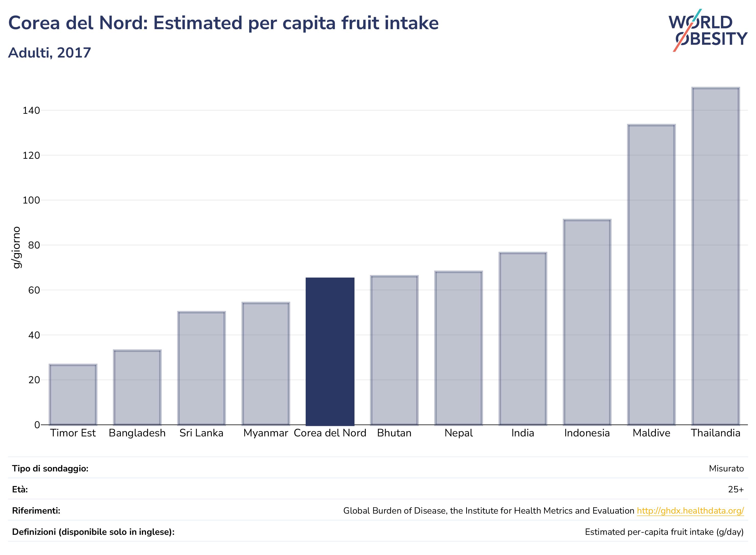The image size is (756, 555).
Task: Select the Bangladesh bar
Action: tap(137, 387)
